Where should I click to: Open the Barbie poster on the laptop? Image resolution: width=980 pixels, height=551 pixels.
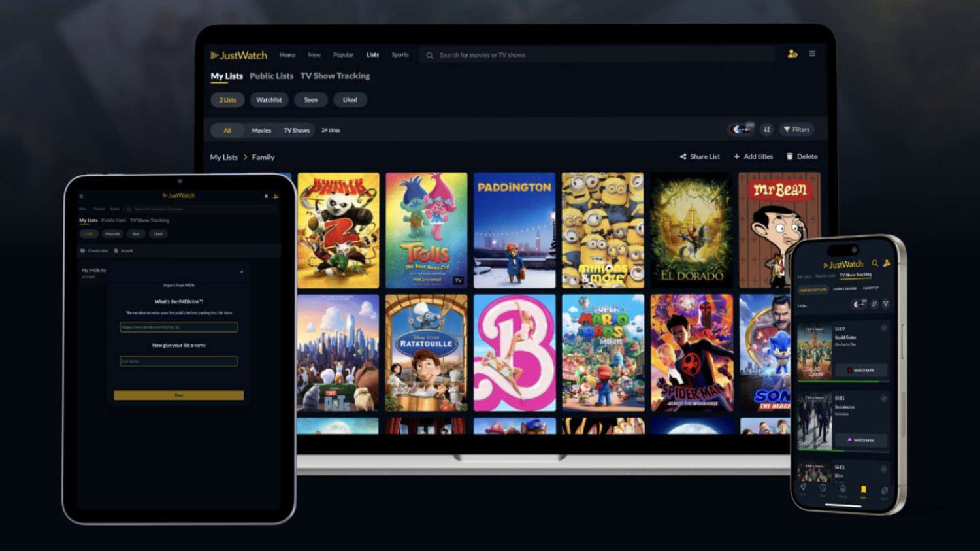(x=514, y=353)
